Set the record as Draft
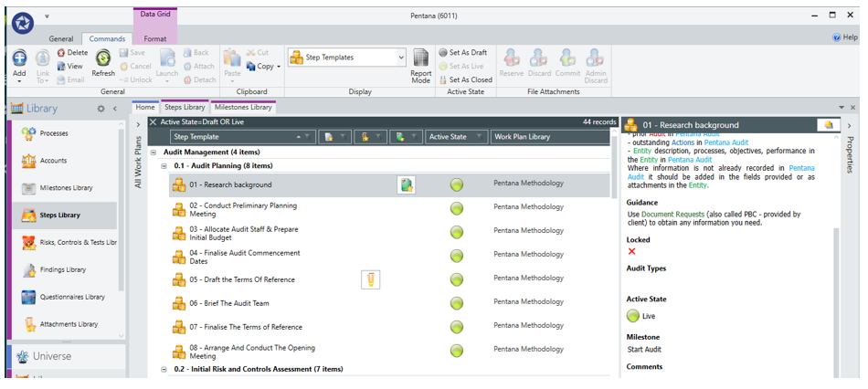 point(463,53)
